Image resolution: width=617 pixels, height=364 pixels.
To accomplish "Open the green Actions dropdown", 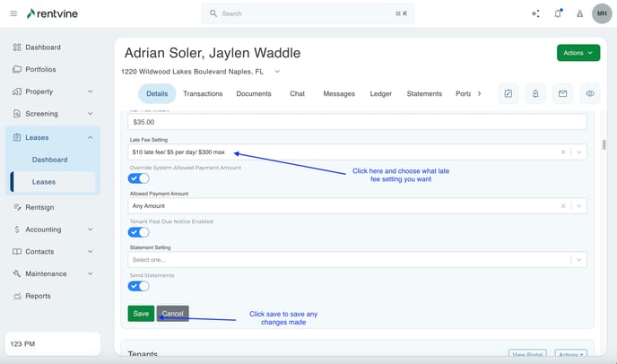I will coord(578,53).
